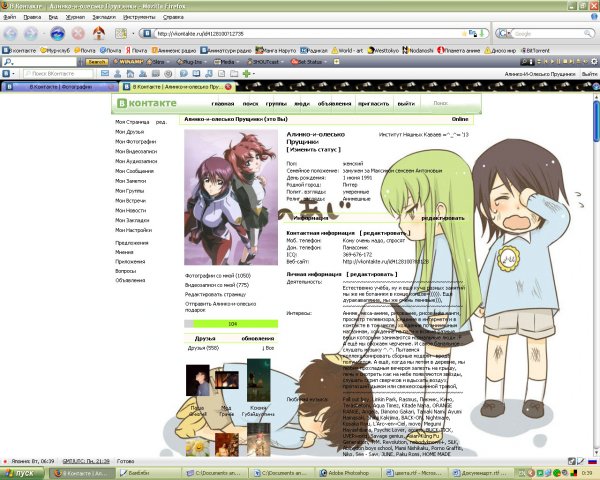The height and width of the screenshot is (480, 600).
Task: Open Мои Друзья in the left sidebar
Action: (129, 132)
